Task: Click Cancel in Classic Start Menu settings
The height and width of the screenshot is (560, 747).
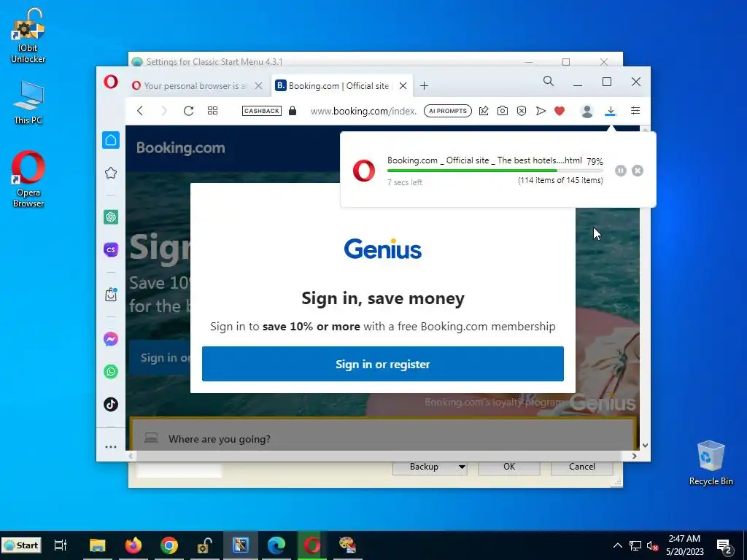Action: (x=581, y=467)
